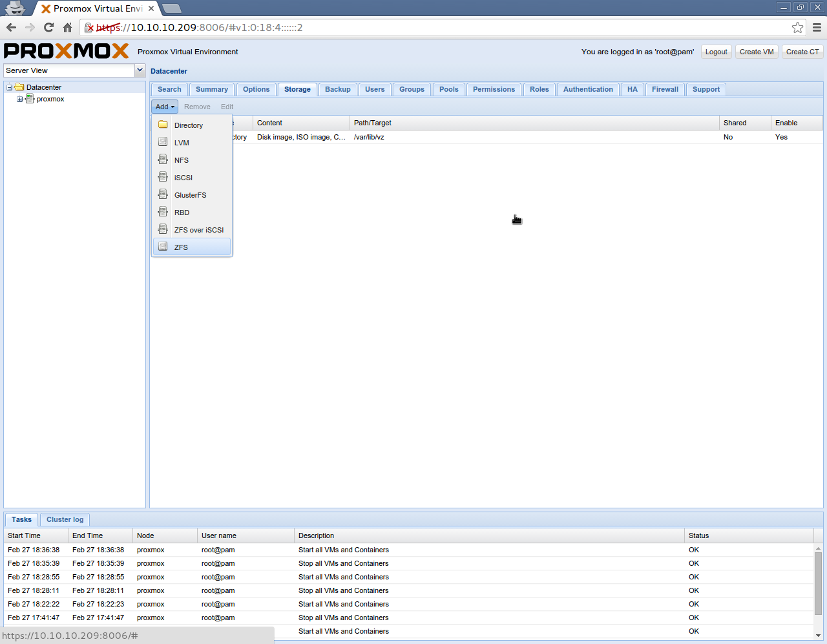Sort tasks by the Description column header
Screen dimensions: 827x644
[x=489, y=535]
